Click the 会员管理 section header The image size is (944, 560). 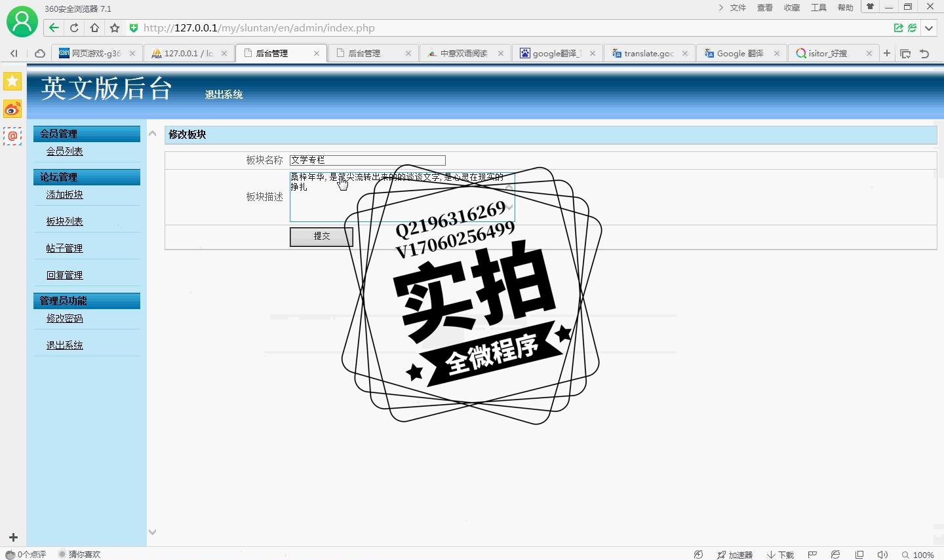87,134
